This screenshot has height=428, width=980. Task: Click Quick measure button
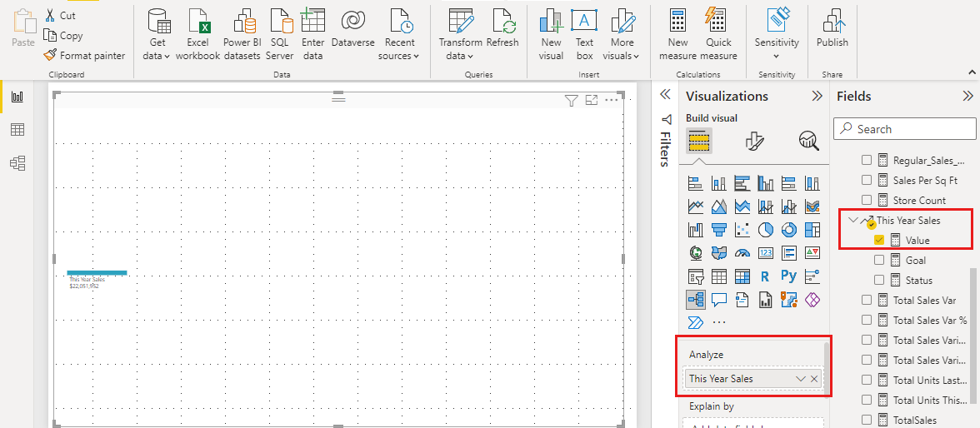(x=718, y=34)
